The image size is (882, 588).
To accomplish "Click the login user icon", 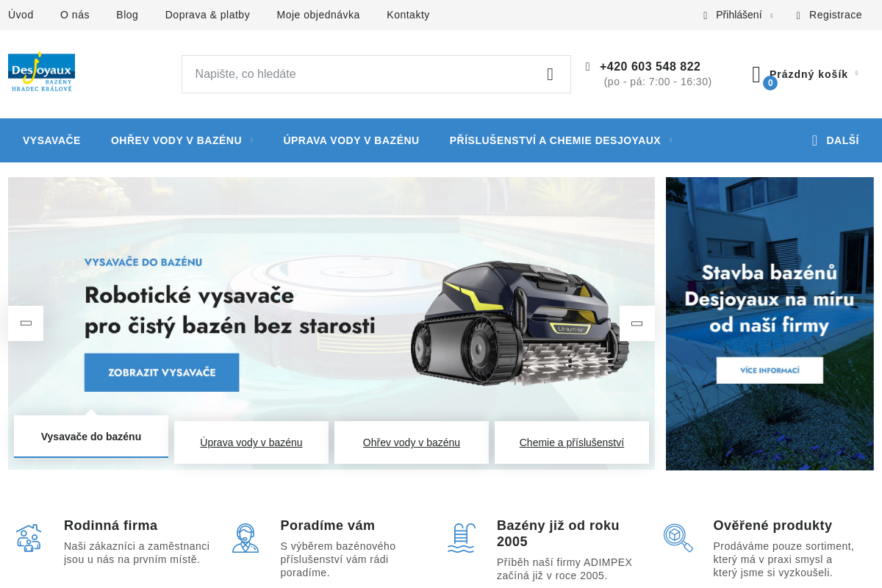I will [x=706, y=15].
